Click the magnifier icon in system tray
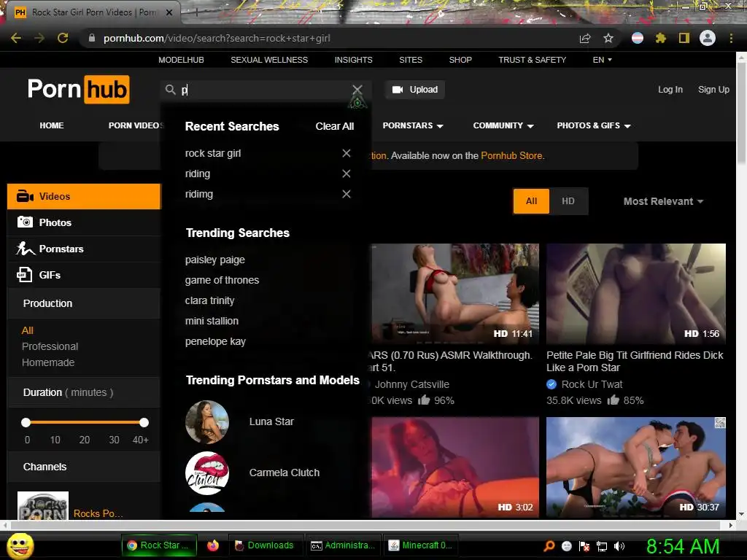The width and height of the screenshot is (747, 560). tap(549, 546)
